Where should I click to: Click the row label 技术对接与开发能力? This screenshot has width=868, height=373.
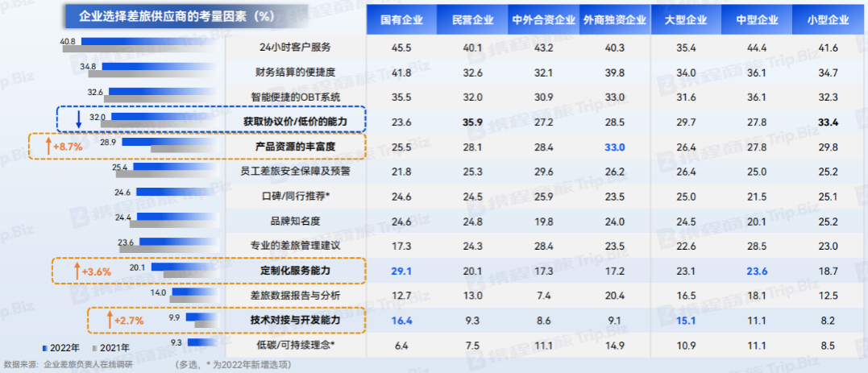click(295, 320)
